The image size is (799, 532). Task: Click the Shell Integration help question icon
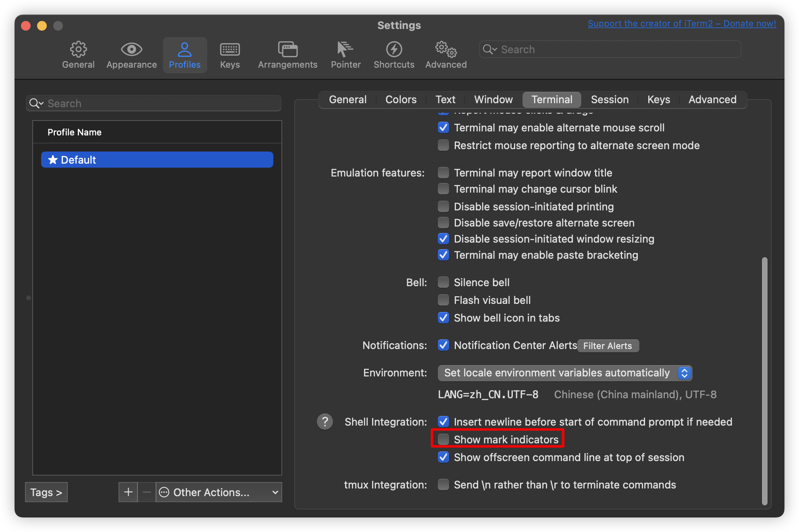tap(325, 422)
